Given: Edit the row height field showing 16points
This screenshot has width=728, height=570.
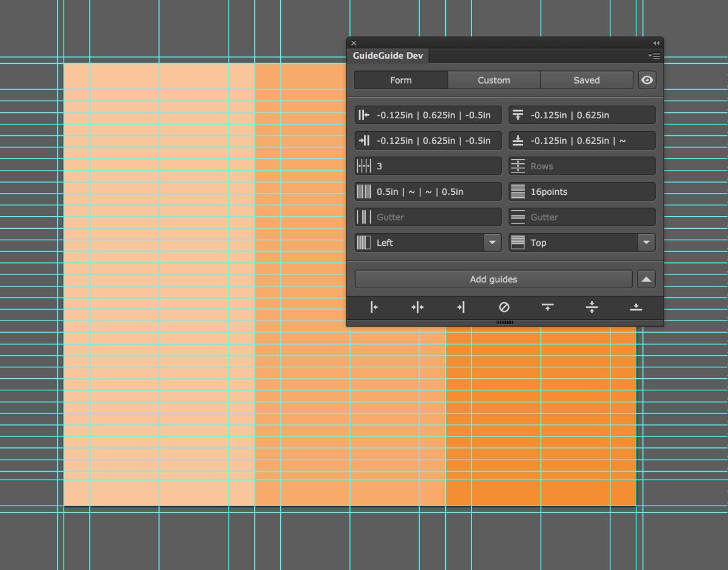Looking at the screenshot, I should pos(582,191).
